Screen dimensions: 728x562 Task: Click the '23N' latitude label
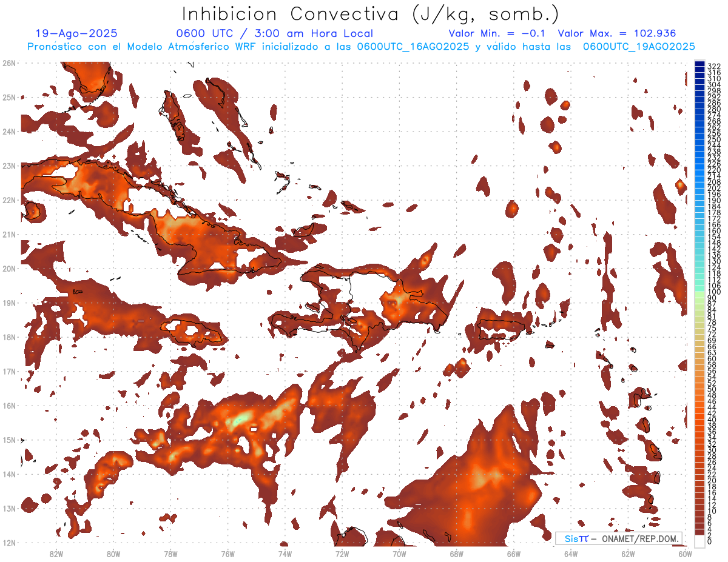(9, 166)
